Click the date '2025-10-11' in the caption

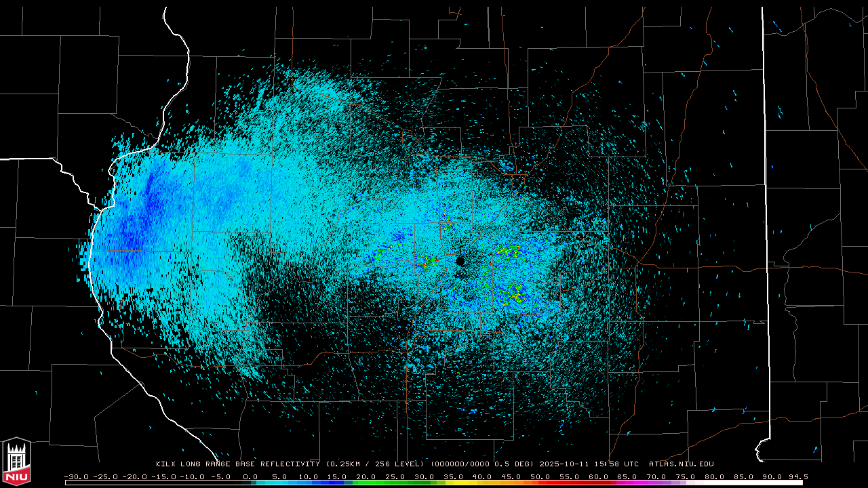564,464
